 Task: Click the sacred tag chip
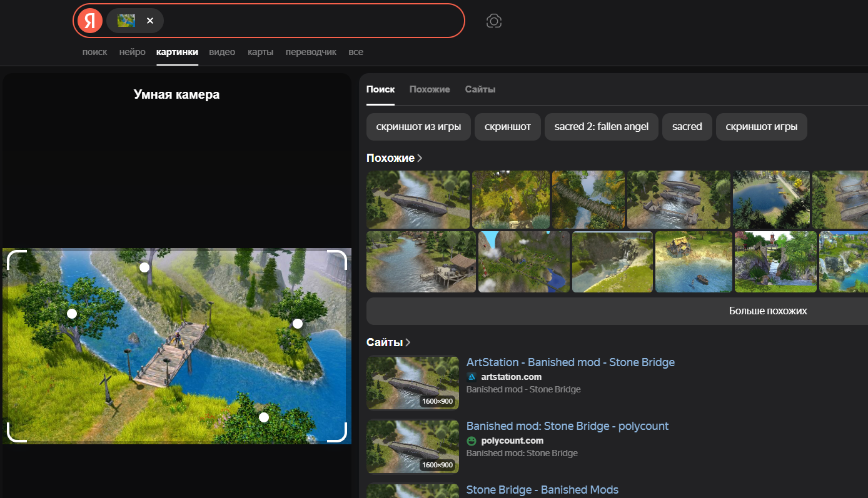pyautogui.click(x=687, y=127)
